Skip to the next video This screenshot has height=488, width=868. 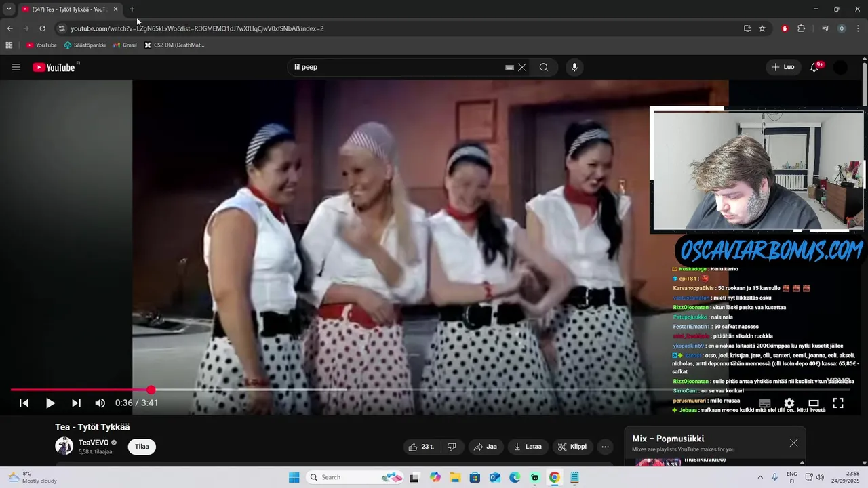pos(76,403)
